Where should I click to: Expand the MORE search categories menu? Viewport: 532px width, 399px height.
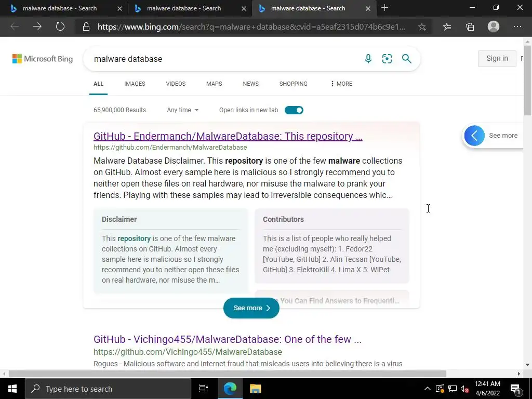coord(341,84)
